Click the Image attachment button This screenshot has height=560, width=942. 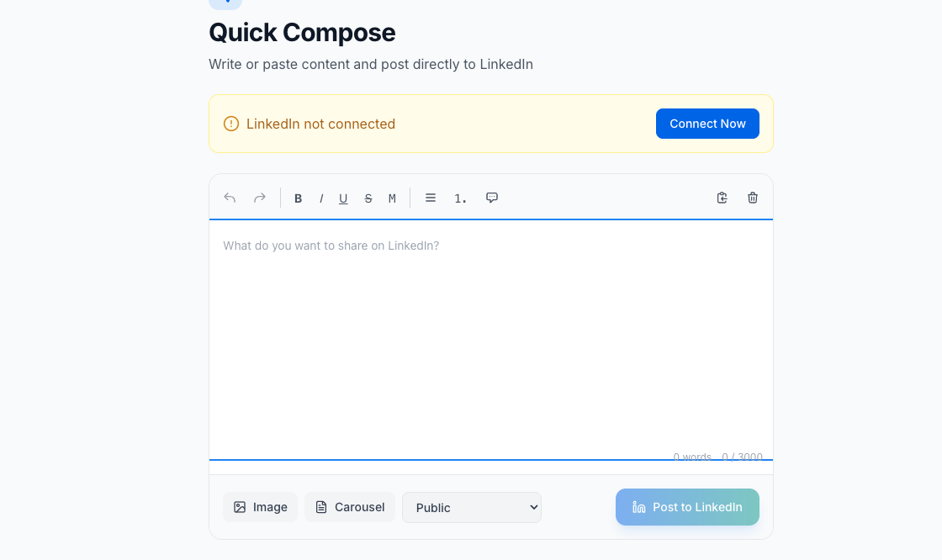tap(260, 507)
